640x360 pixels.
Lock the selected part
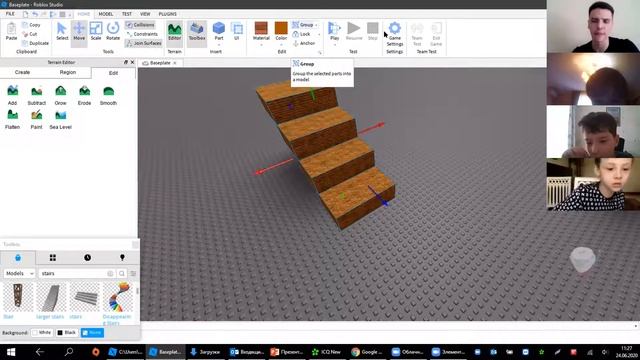pyautogui.click(x=302, y=34)
